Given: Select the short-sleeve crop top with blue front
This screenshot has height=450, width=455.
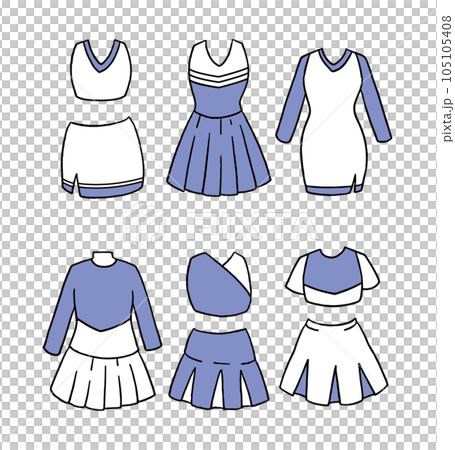Looking at the screenshot, I should pyautogui.click(x=332, y=276).
